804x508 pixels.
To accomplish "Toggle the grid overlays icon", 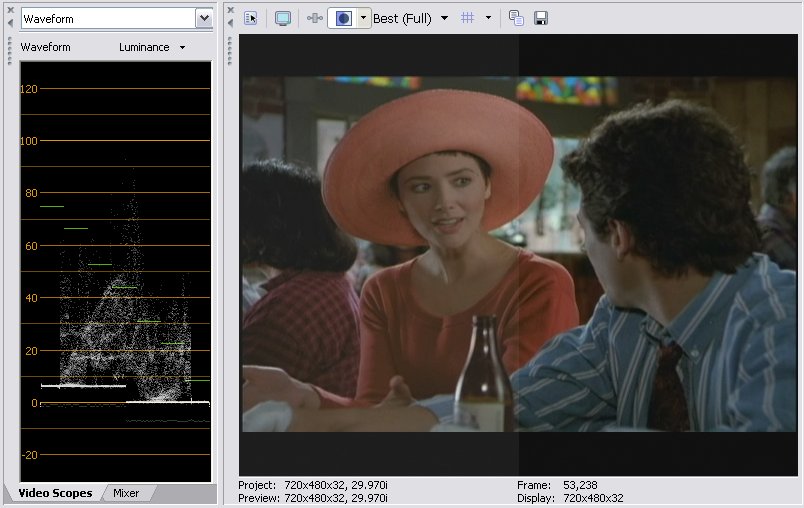I will (467, 18).
